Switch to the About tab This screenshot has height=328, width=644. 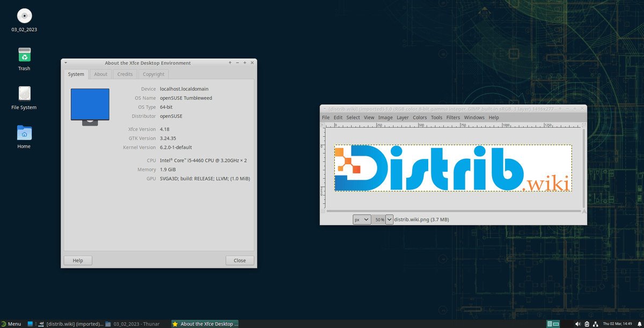point(101,74)
